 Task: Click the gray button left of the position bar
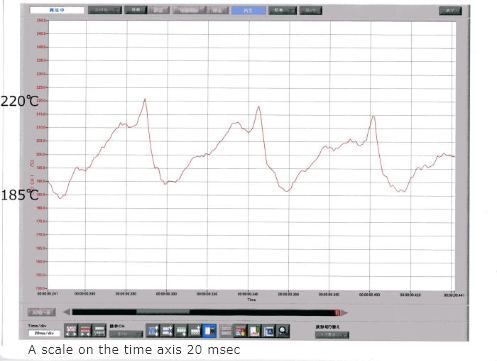41,312
